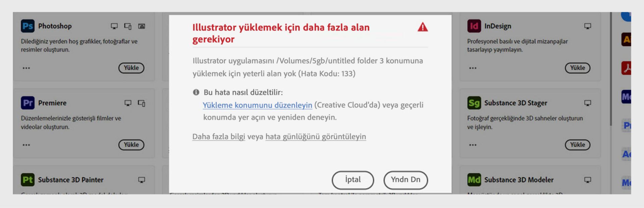Viewport: 644px width, 208px height.
Task: Click the info icon beside 'Bu hata nasıl düzeltilir'
Action: coord(196,92)
